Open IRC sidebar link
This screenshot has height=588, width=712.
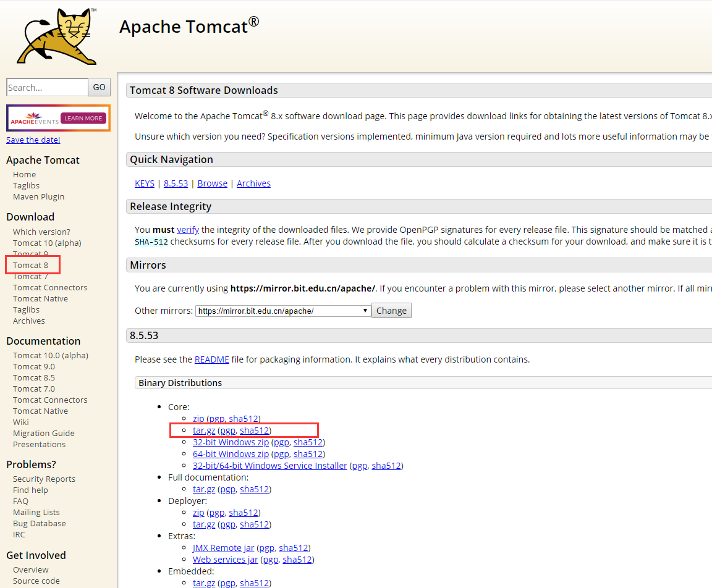point(19,534)
